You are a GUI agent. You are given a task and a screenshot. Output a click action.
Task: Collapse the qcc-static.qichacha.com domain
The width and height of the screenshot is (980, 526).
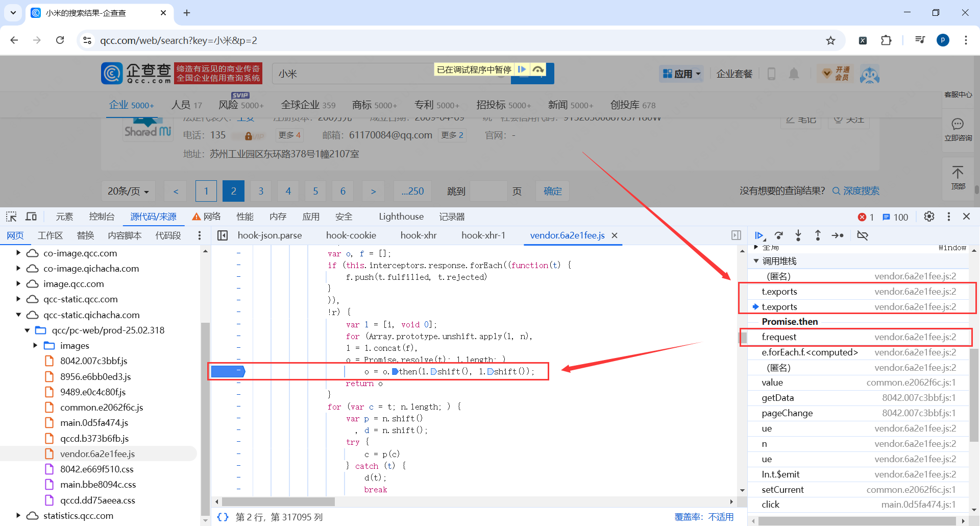tap(18, 315)
